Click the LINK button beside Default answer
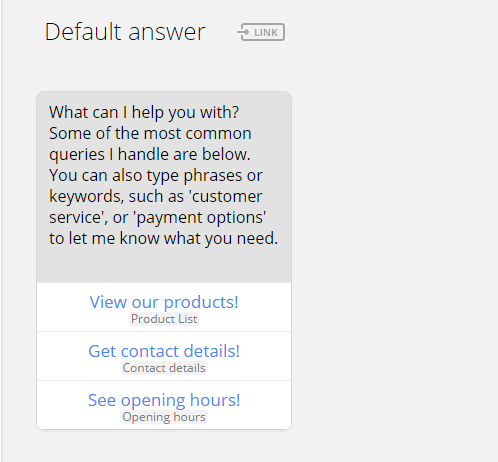Screen dimensions: 498x462 (261, 32)
